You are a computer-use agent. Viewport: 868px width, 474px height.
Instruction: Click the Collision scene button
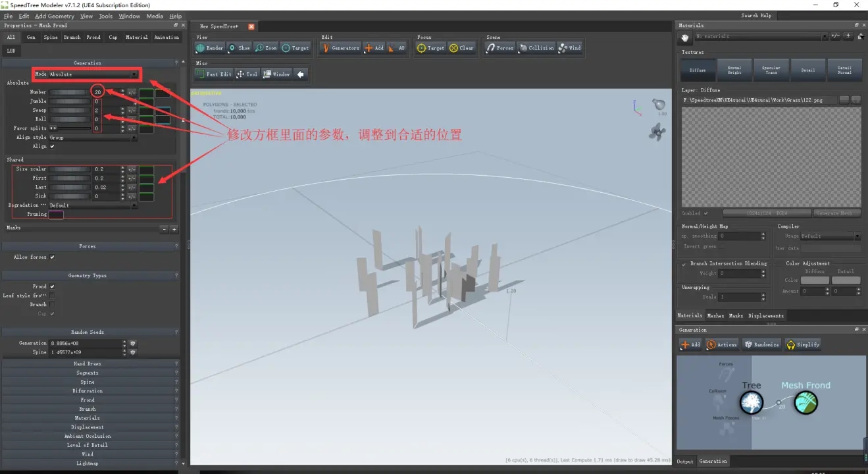(x=536, y=48)
